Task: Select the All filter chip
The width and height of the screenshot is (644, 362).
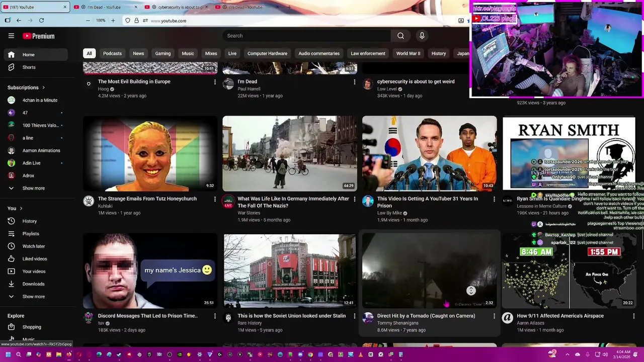Action: 89,53
